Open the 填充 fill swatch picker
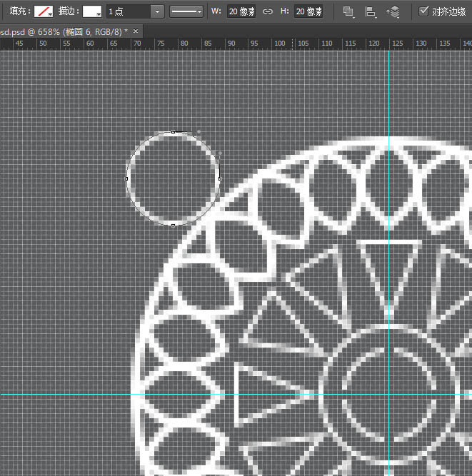 click(x=44, y=11)
